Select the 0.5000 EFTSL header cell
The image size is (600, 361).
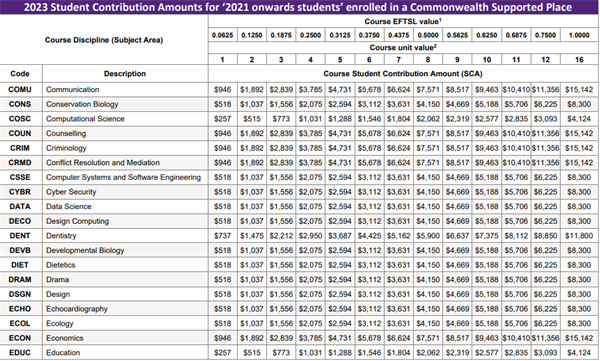pyautogui.click(x=428, y=35)
